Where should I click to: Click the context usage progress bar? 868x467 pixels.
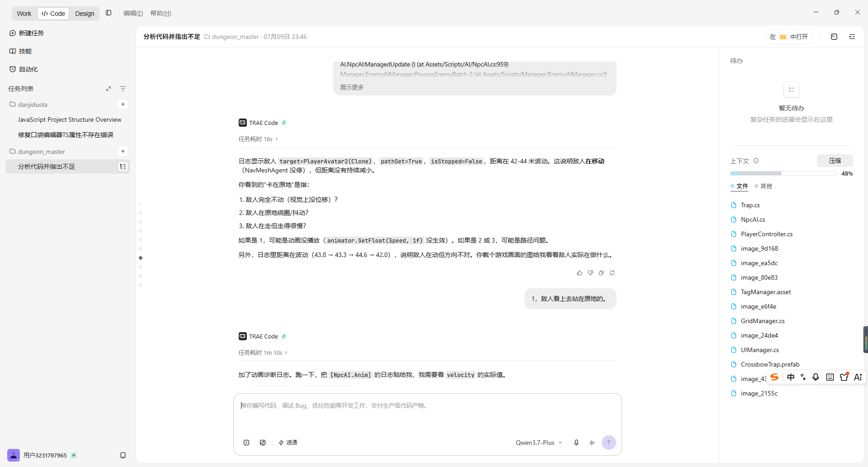(x=783, y=173)
